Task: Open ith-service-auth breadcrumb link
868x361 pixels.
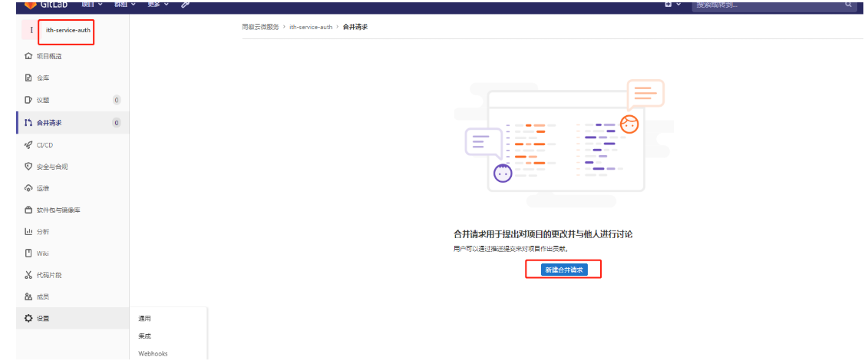Action: (x=311, y=27)
